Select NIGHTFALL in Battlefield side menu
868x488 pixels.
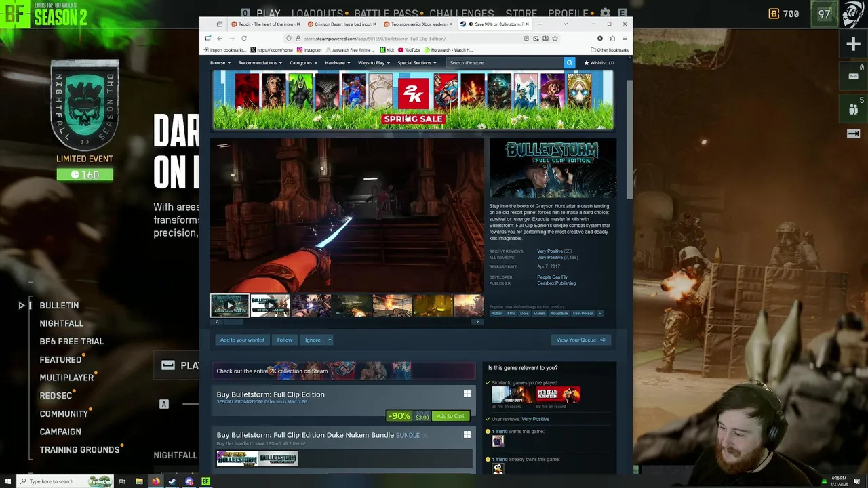pos(62,323)
